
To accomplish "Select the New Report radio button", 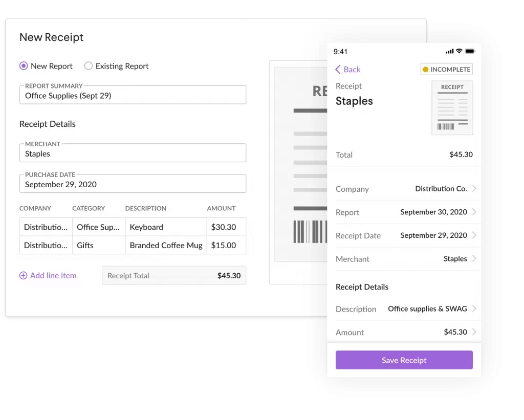I will pos(24,66).
